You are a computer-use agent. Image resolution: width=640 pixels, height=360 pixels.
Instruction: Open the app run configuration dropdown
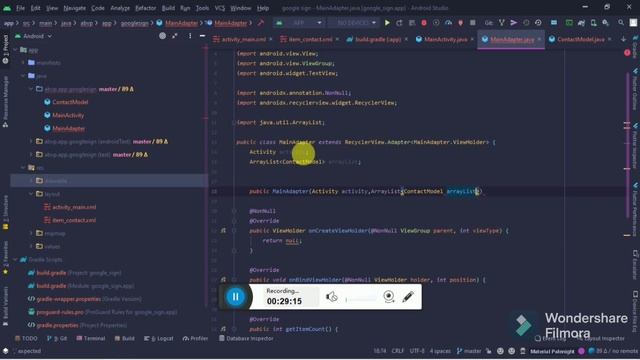click(299, 23)
